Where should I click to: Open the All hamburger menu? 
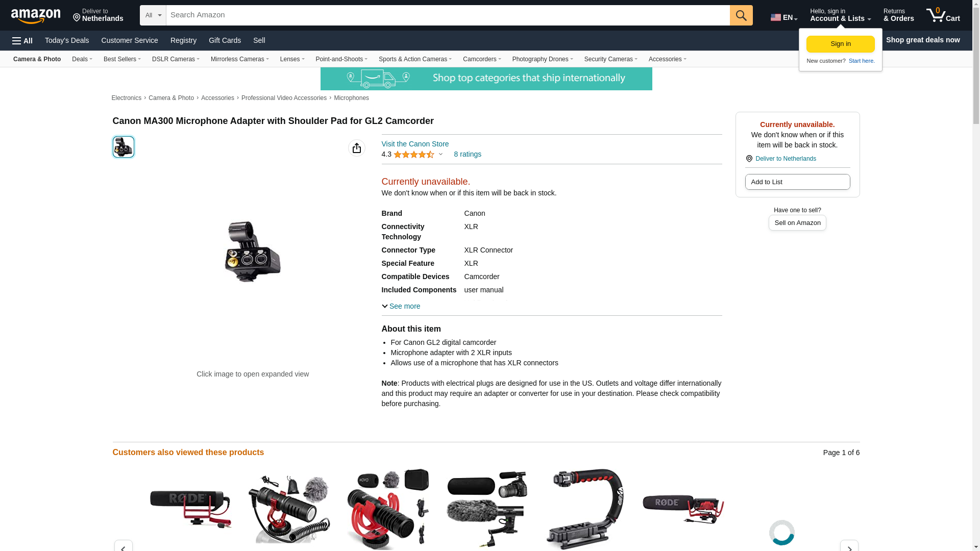[x=22, y=41]
